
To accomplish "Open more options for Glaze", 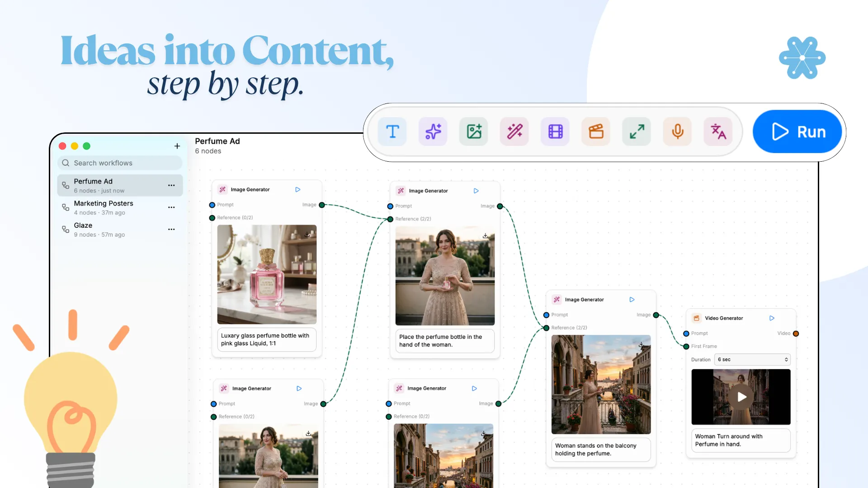I will 171,230.
